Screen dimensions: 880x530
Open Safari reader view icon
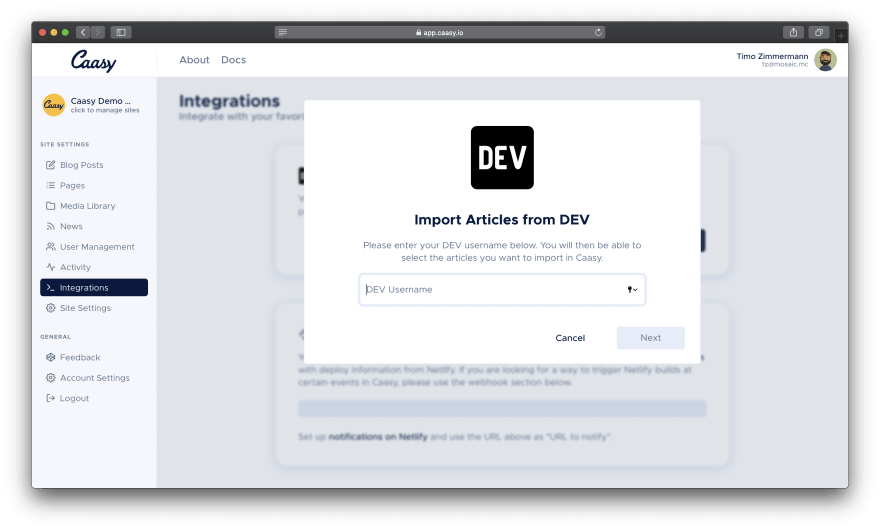(283, 33)
